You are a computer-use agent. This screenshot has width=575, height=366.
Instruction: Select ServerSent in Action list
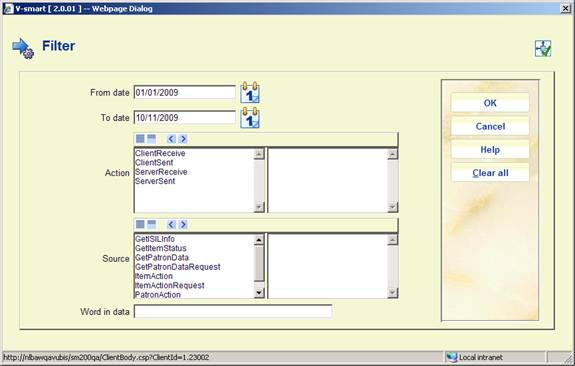155,181
